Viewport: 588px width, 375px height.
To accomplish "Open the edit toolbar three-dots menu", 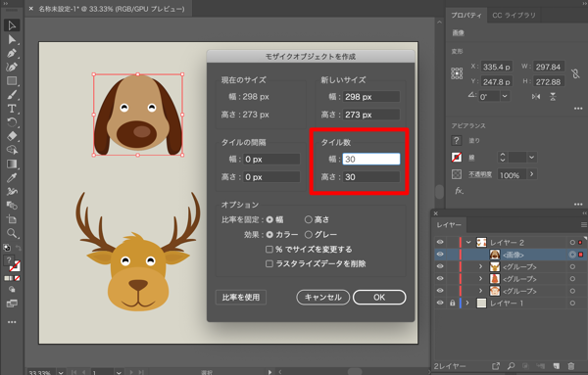I will pyautogui.click(x=12, y=322).
